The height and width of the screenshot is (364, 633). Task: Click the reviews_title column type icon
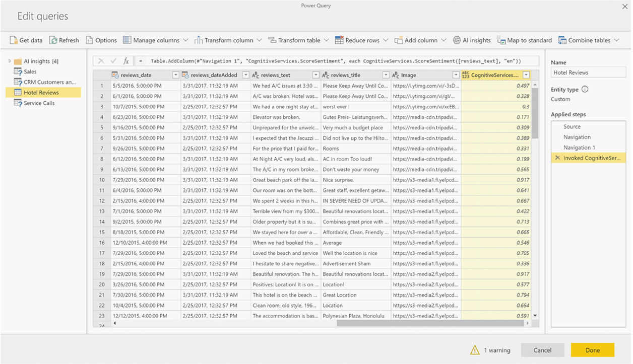(x=326, y=75)
